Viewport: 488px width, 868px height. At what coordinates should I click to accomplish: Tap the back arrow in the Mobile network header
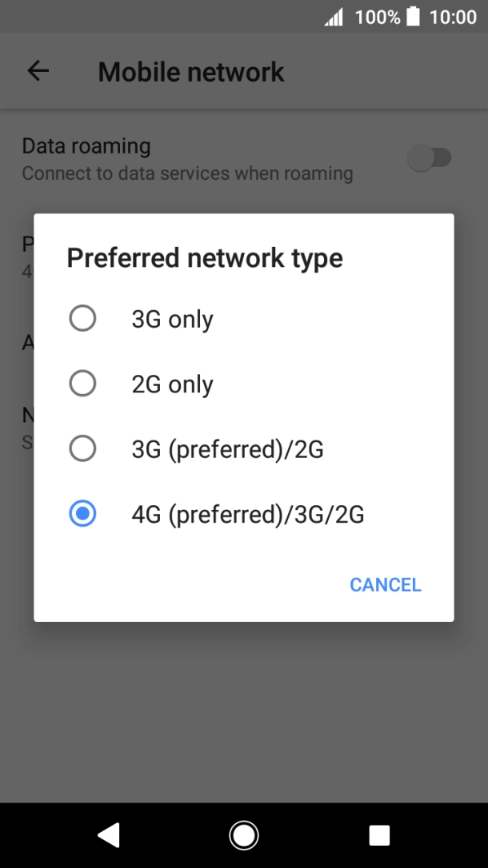[37, 70]
